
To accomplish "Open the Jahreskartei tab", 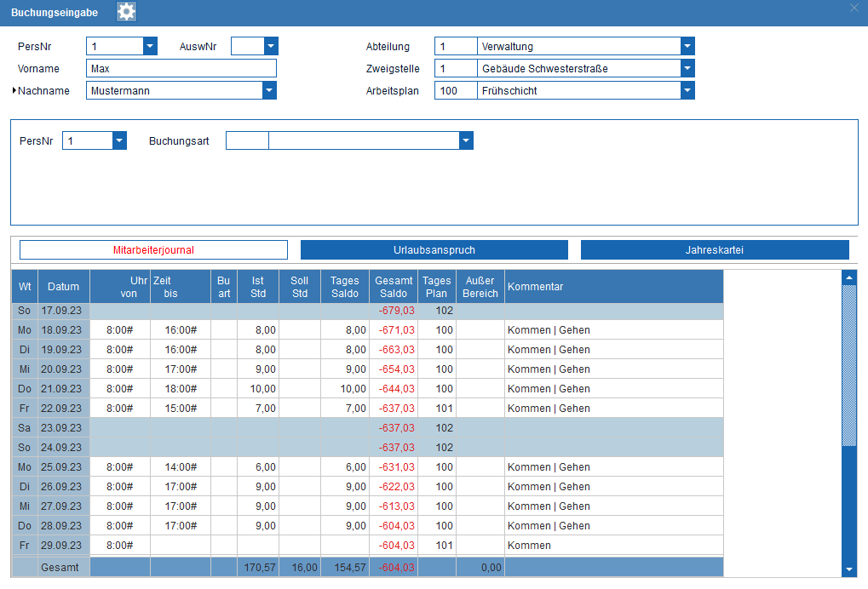I will click(x=715, y=250).
